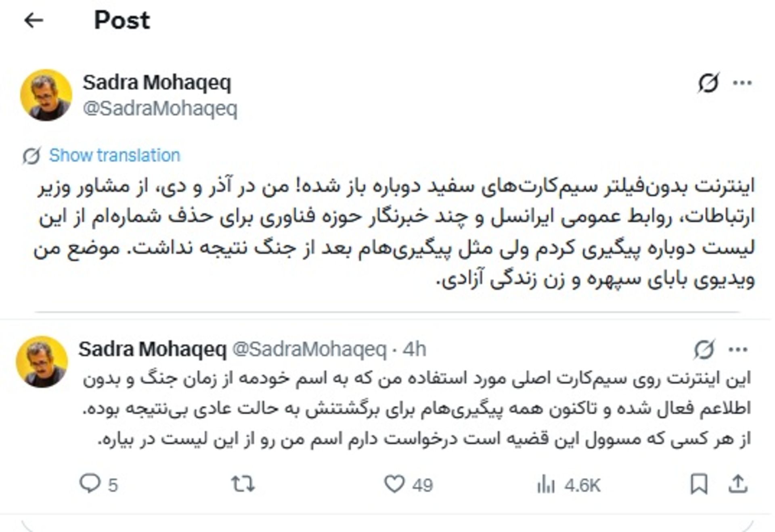Click the share icon on the reply
775x532 pixels.
tap(738, 484)
